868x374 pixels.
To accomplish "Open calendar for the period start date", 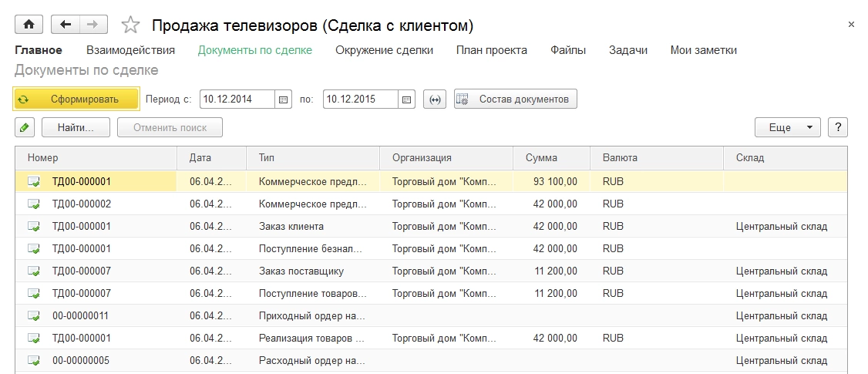I will (x=283, y=99).
